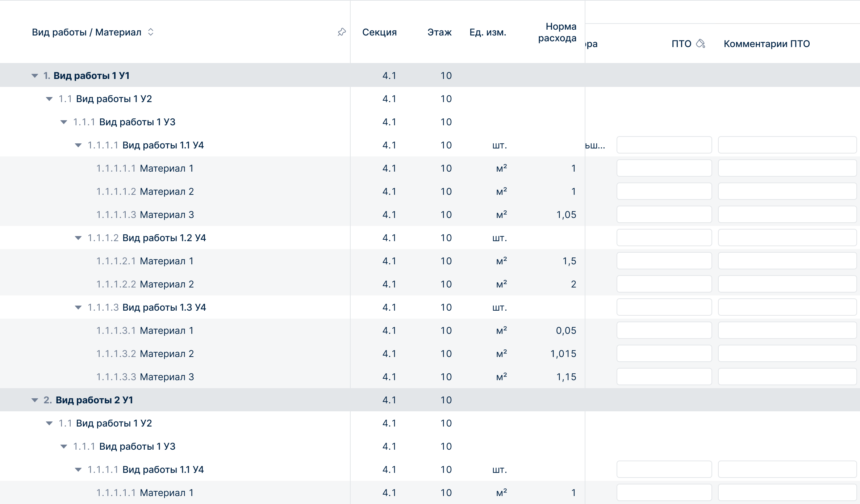Screen dimensions: 860x504
Task: Collapse the first 1.1 Вид работы 1 У2 row
Action: (x=49, y=99)
